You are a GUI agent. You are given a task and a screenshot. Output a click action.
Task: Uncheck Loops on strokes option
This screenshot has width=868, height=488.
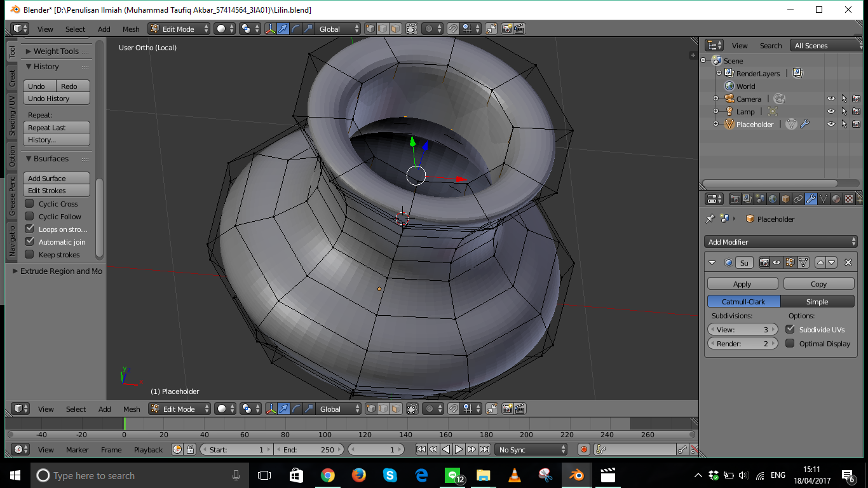click(x=29, y=229)
